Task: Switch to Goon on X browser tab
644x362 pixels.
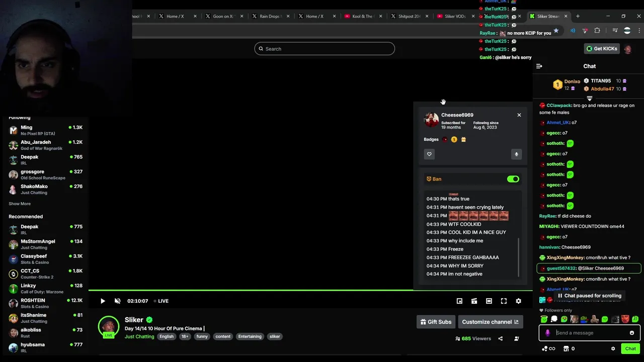Action: click(x=223, y=16)
